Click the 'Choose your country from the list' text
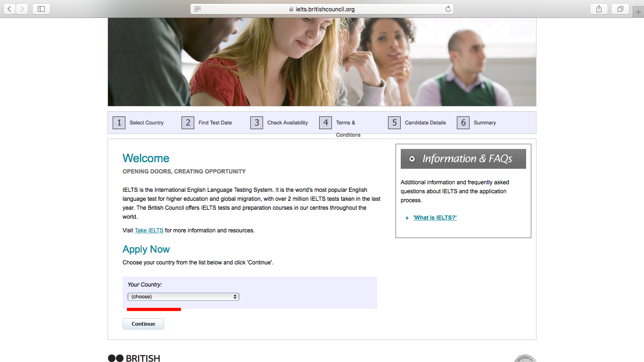644x362 pixels. click(x=198, y=263)
